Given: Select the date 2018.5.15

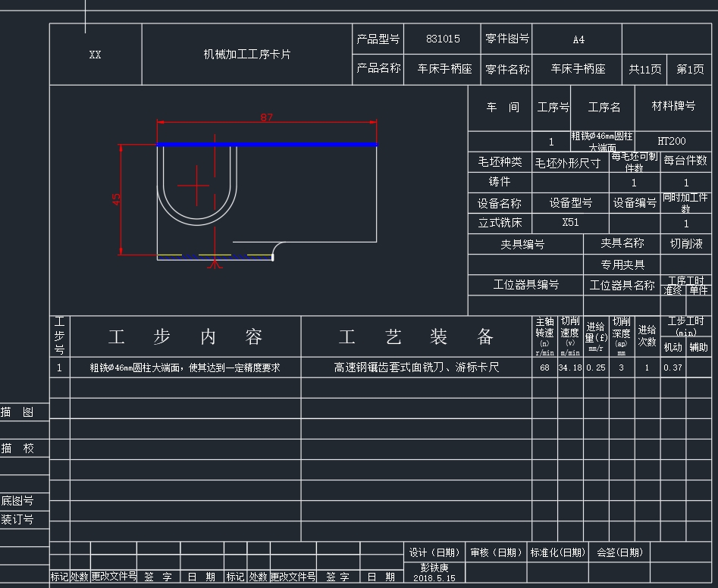Looking at the screenshot, I should (x=434, y=578).
